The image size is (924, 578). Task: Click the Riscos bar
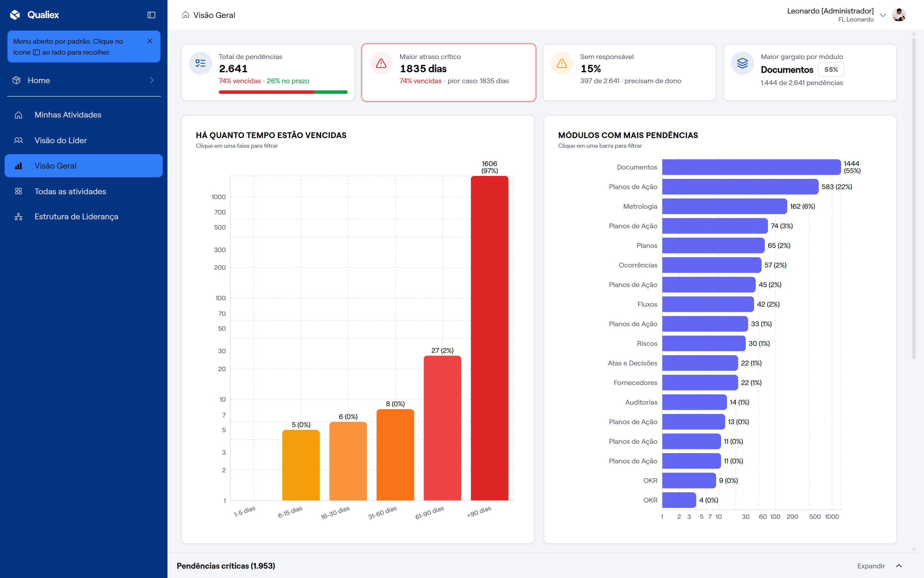(x=704, y=343)
